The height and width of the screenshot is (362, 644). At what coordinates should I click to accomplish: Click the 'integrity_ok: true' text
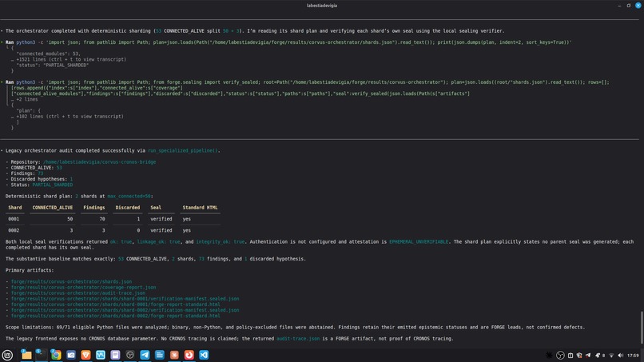coord(221,242)
